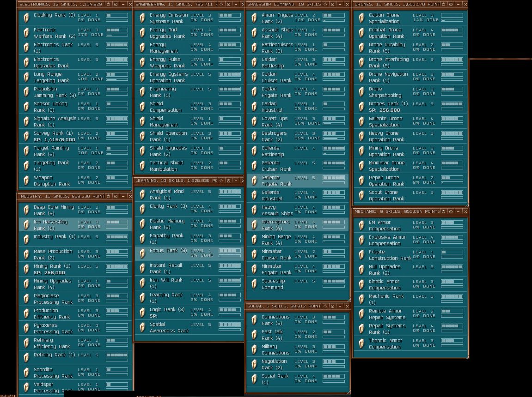Click the starburst icon in Learning window header

tap(221, 180)
